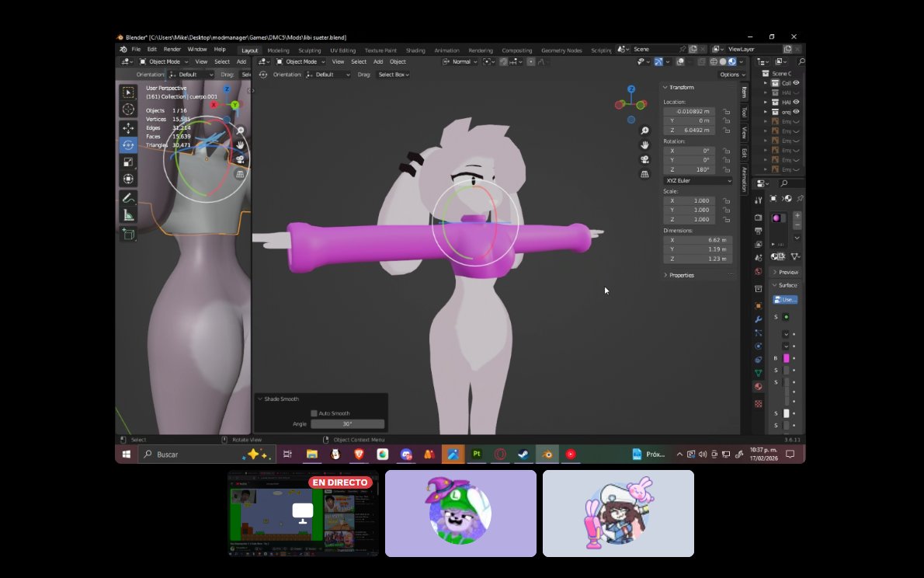
Task: Click the magenta base color swatch
Action: [786, 358]
